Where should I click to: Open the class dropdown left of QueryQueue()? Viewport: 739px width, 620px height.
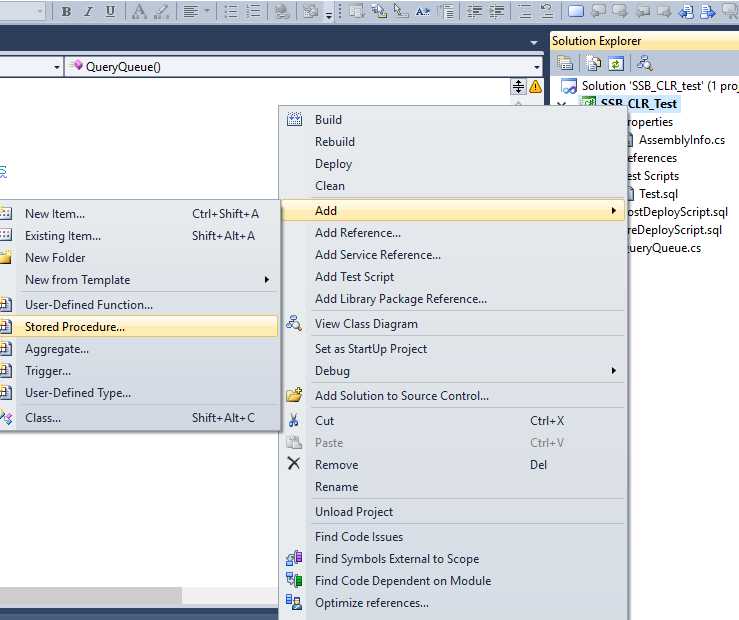[57, 67]
